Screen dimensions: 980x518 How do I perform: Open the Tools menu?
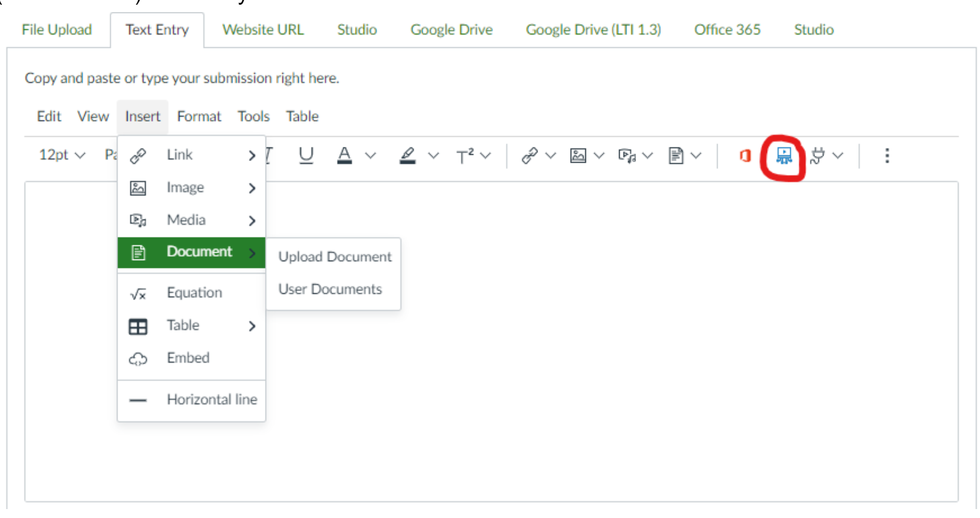253,116
